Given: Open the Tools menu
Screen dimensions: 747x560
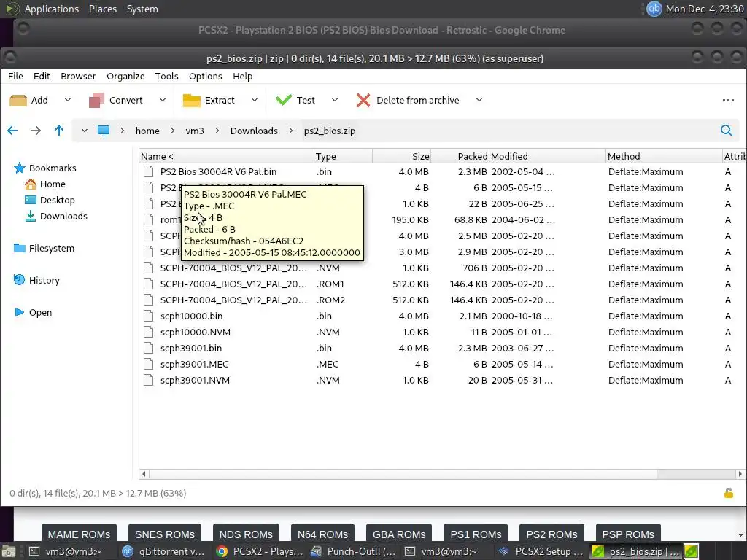Looking at the screenshot, I should [167, 76].
